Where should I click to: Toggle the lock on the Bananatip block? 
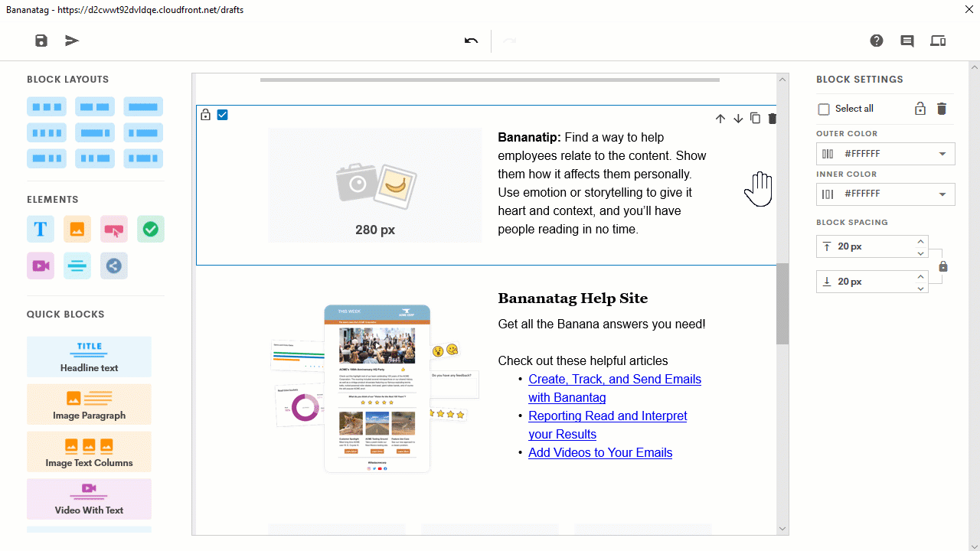[205, 115]
